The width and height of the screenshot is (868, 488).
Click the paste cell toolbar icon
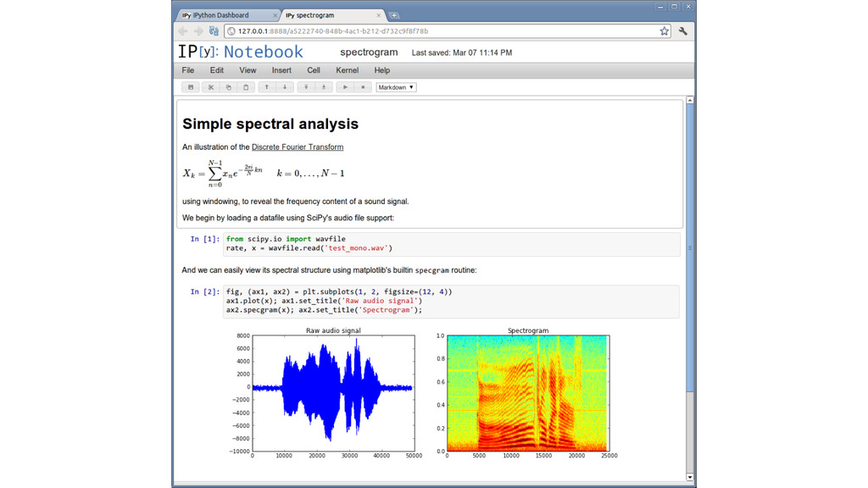(246, 87)
